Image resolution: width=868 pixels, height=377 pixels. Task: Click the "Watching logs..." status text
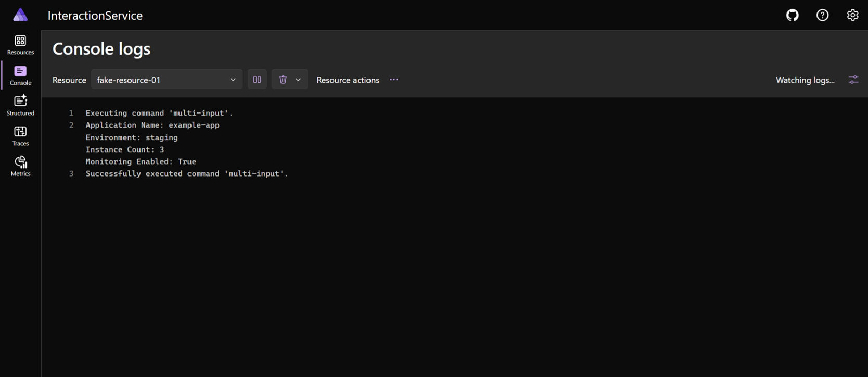(x=805, y=80)
